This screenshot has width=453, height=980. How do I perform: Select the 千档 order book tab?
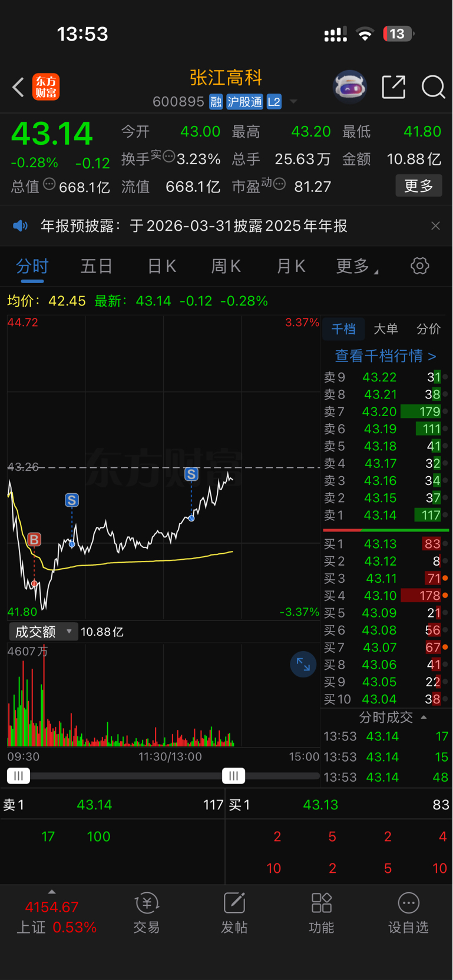click(x=343, y=329)
